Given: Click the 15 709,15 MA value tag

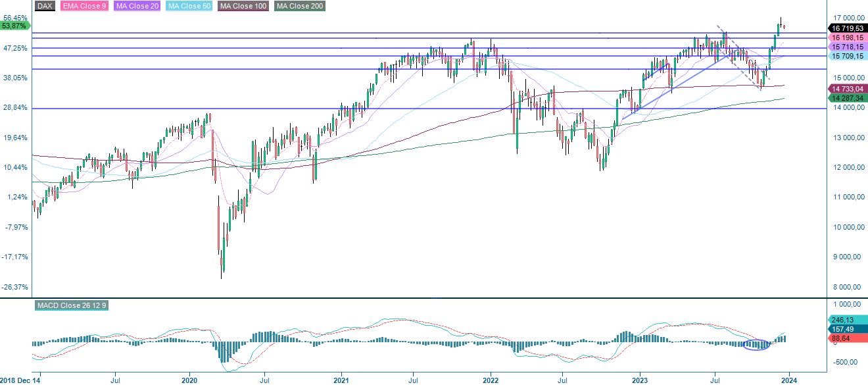Looking at the screenshot, I should pos(848,57).
